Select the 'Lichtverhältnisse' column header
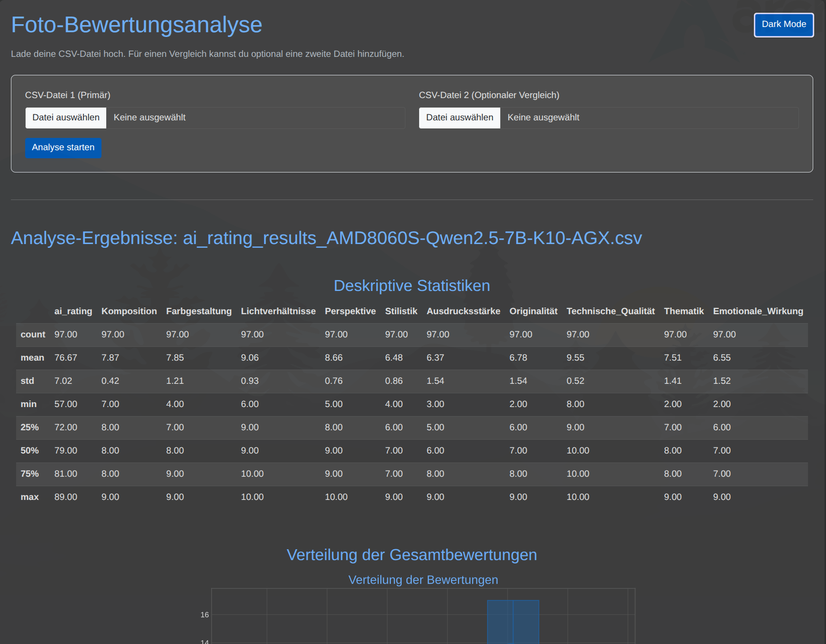This screenshot has height=644, width=826. [278, 311]
